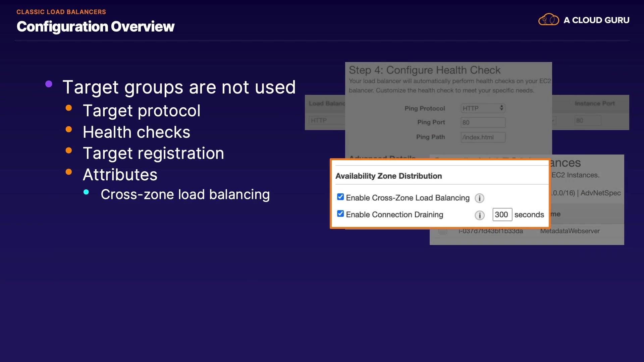Click the orange bullet beside Attributes

coord(69,172)
